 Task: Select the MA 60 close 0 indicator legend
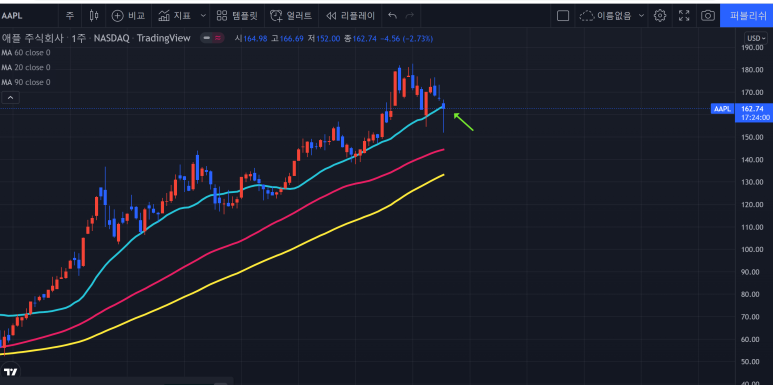pos(26,53)
